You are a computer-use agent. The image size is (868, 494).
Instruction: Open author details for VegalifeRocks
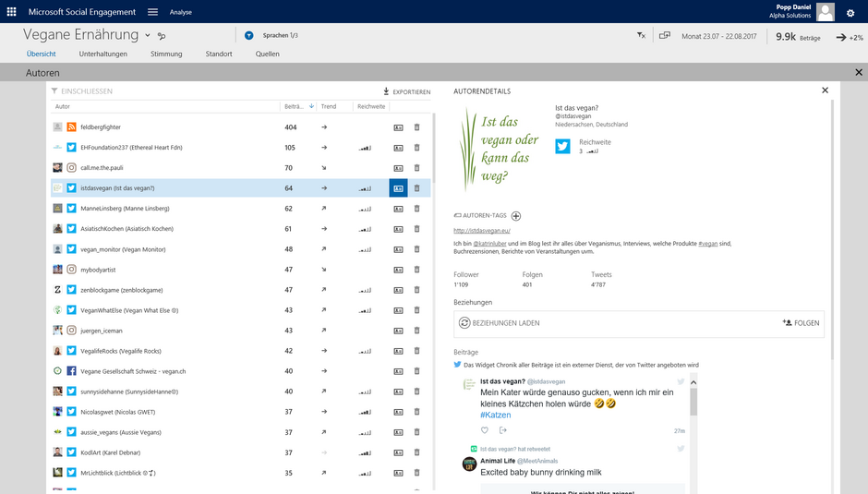pos(398,351)
